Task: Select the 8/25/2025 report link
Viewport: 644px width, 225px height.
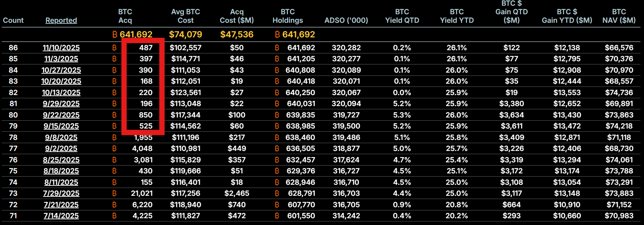Action: click(61, 160)
